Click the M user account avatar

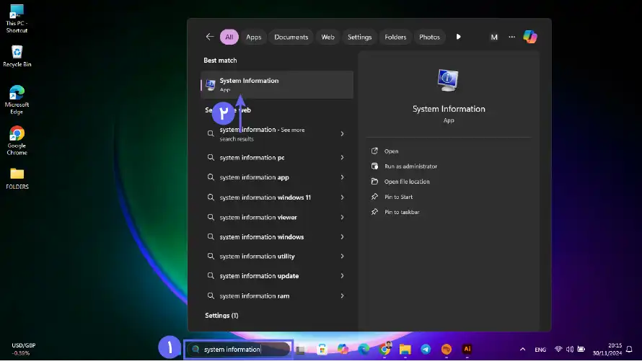(x=494, y=37)
